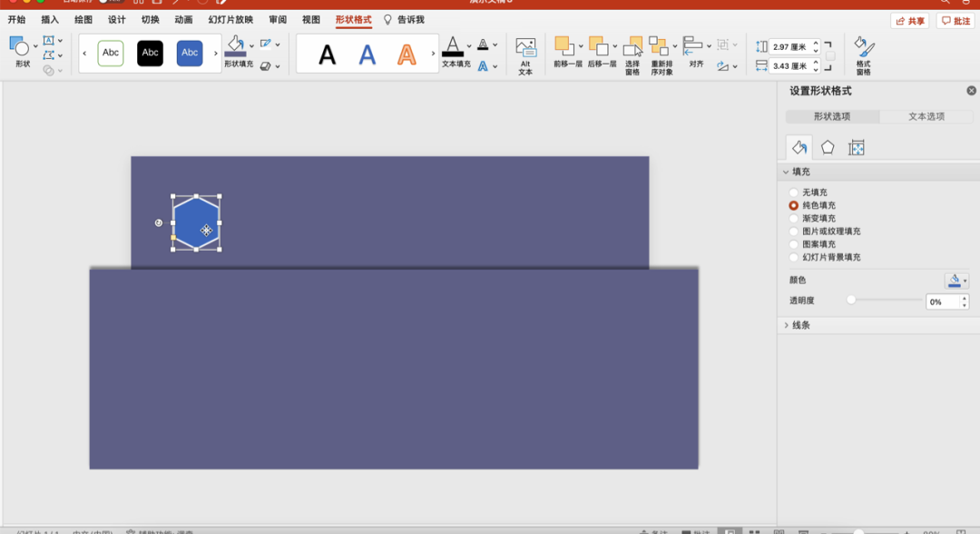
Task: Open the 选择窗格 selection pane
Action: (632, 55)
